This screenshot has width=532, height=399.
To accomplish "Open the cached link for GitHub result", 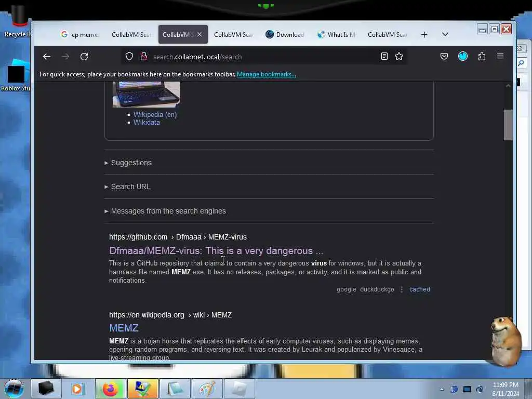I will (x=420, y=289).
